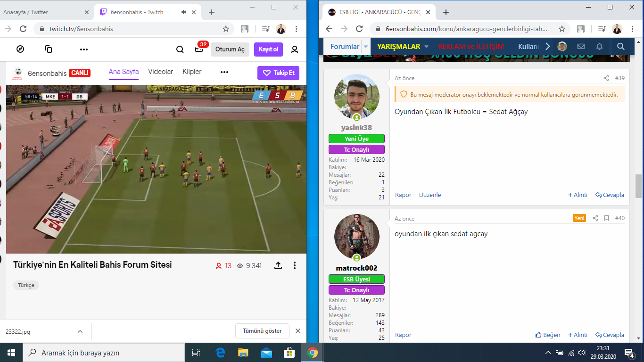The width and height of the screenshot is (644, 362).
Task: Reveal more forum nav items with right chevron
Action: coord(547,46)
